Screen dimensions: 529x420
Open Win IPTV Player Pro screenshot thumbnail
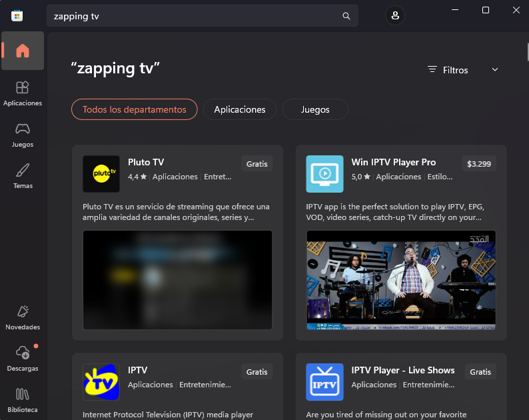pos(401,280)
